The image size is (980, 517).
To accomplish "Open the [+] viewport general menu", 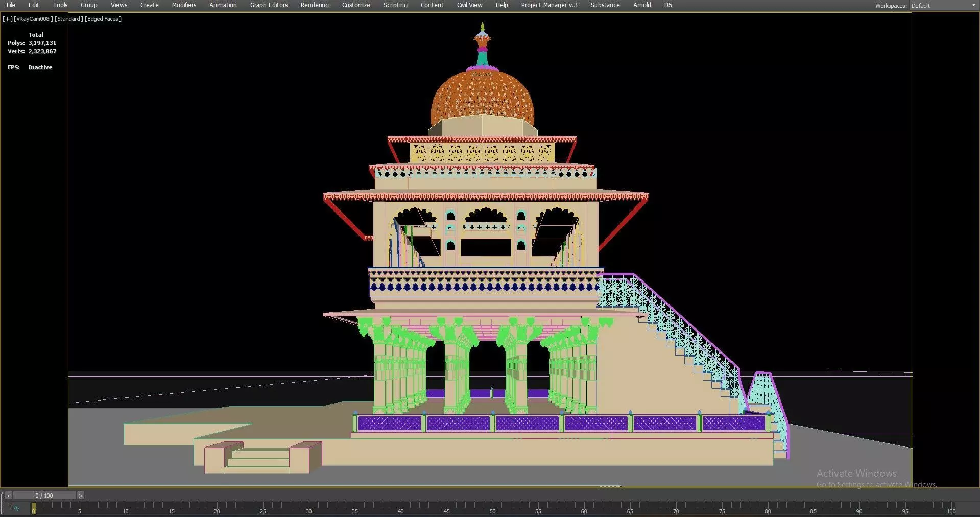I will (x=8, y=19).
